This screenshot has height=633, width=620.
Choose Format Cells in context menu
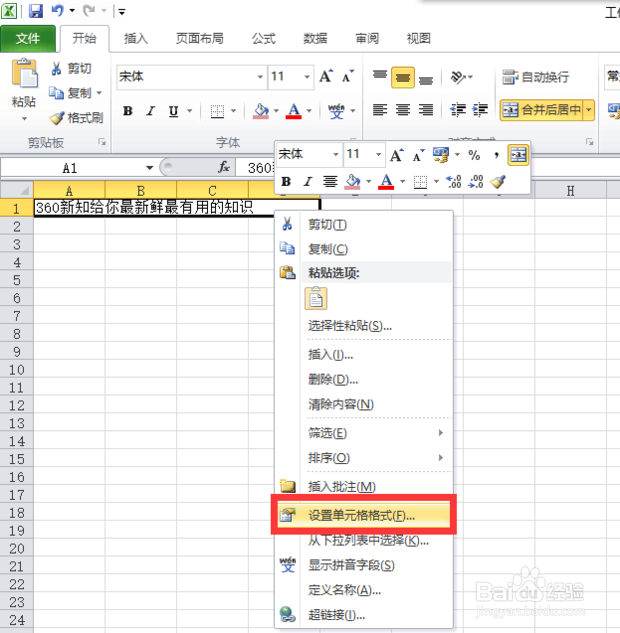tap(364, 516)
